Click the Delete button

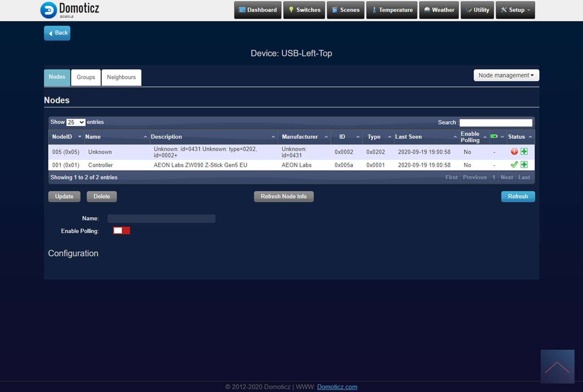tap(102, 197)
